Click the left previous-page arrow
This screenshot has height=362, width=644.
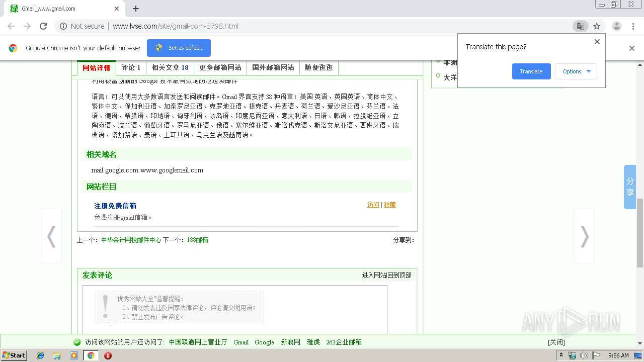(51, 236)
